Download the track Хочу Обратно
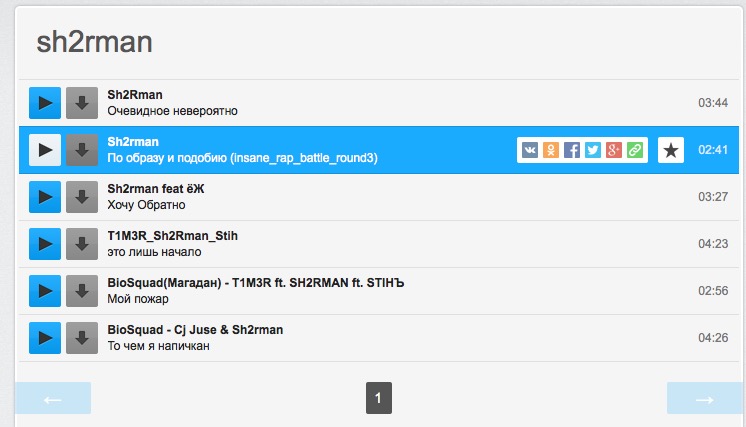The width and height of the screenshot is (746, 427). [x=82, y=197]
